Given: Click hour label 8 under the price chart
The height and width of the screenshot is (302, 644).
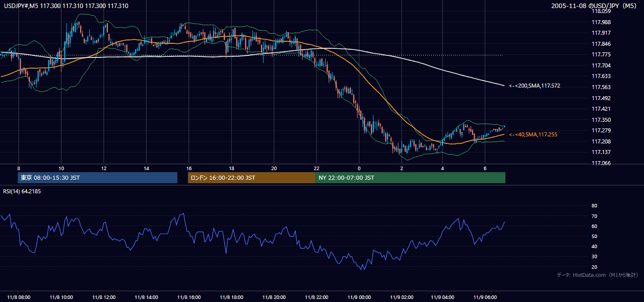Looking at the screenshot, I should coord(18,168).
